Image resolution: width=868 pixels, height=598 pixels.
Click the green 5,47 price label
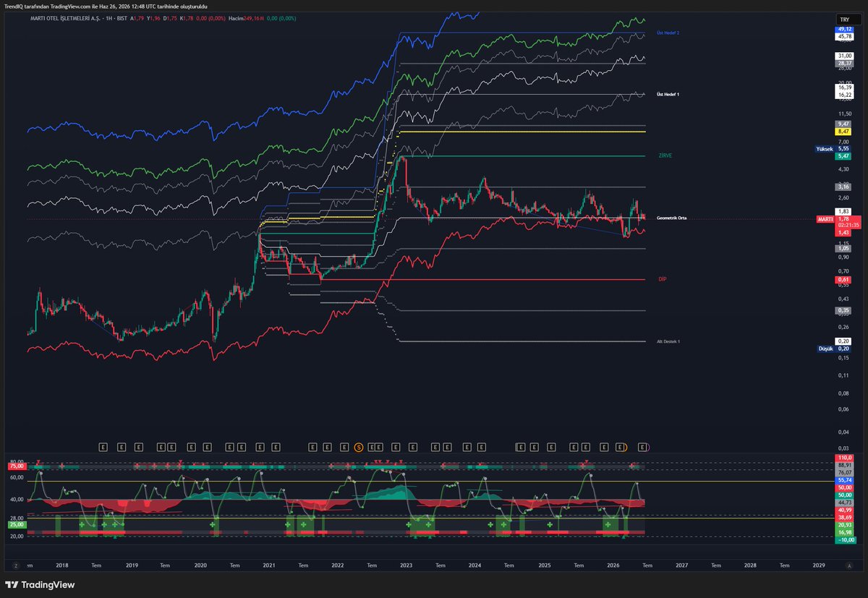(x=843, y=155)
